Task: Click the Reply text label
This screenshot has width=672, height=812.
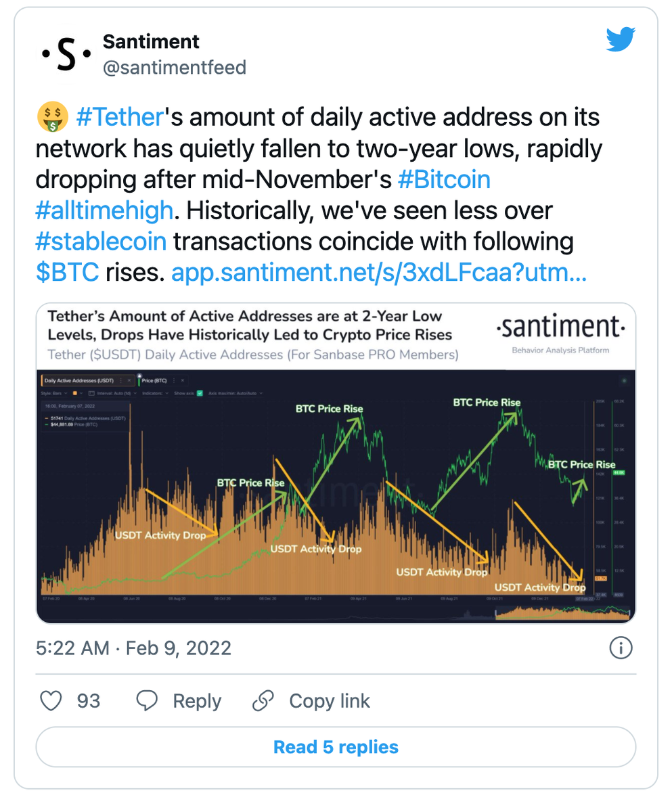Action: [x=197, y=702]
